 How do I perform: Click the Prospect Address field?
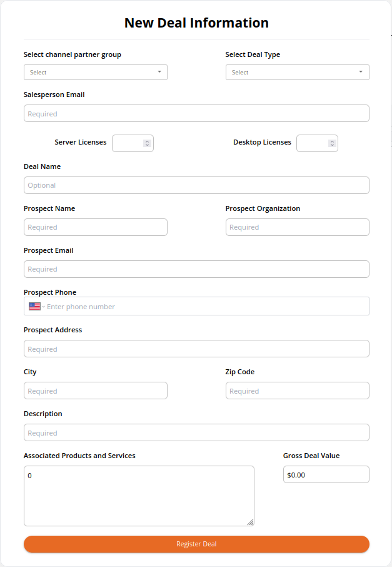tap(196, 349)
